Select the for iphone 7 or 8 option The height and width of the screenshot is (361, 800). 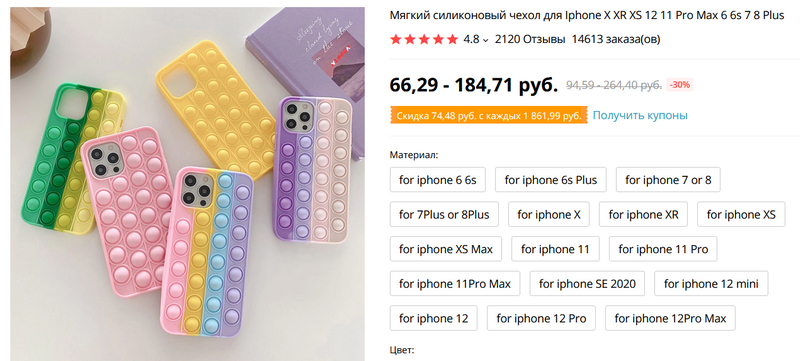668,180
